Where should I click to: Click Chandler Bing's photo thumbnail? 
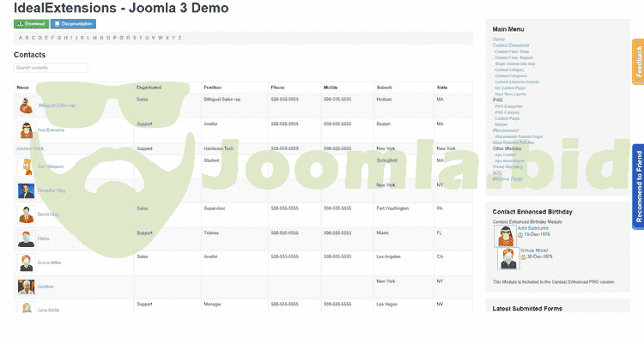pos(27,190)
